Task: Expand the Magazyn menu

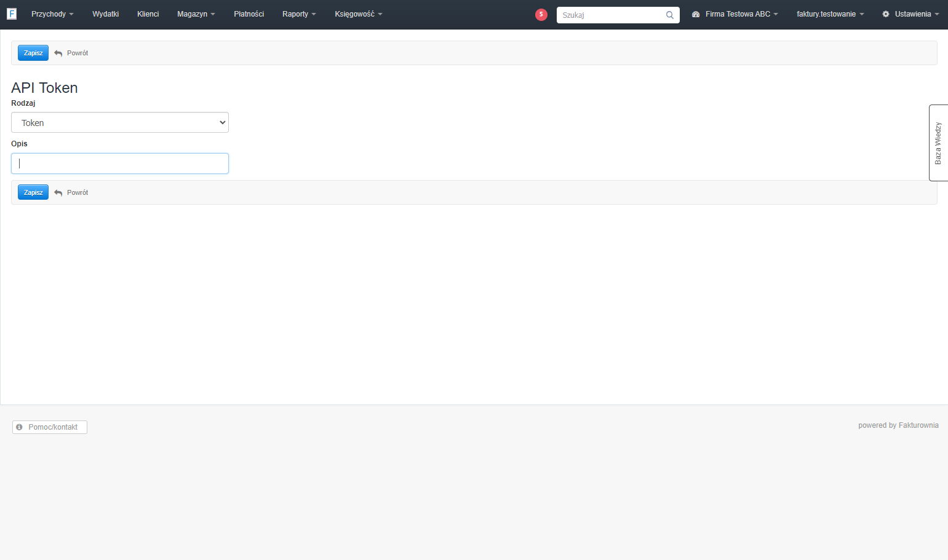Action: (x=196, y=14)
